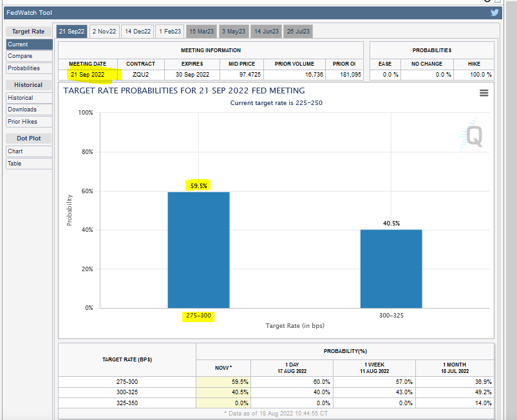Click the Dot Plot section header
This screenshot has width=517, height=420.
(29, 138)
